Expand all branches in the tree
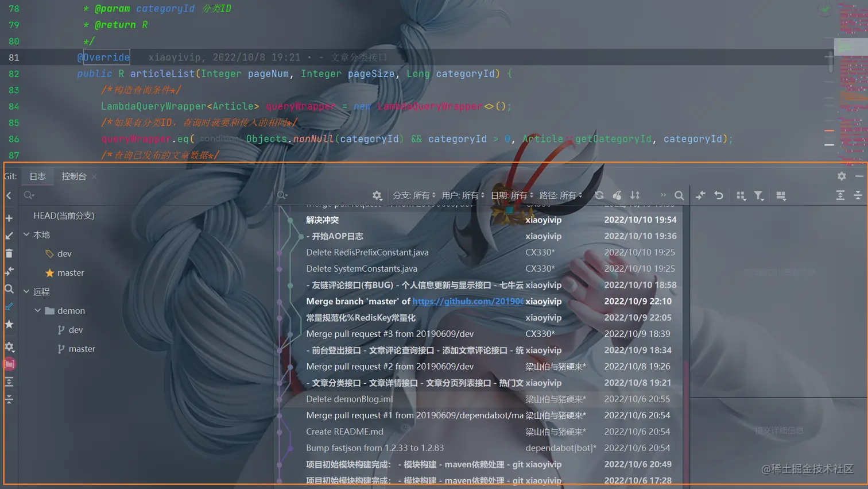This screenshot has height=489, width=868. pos(9,382)
